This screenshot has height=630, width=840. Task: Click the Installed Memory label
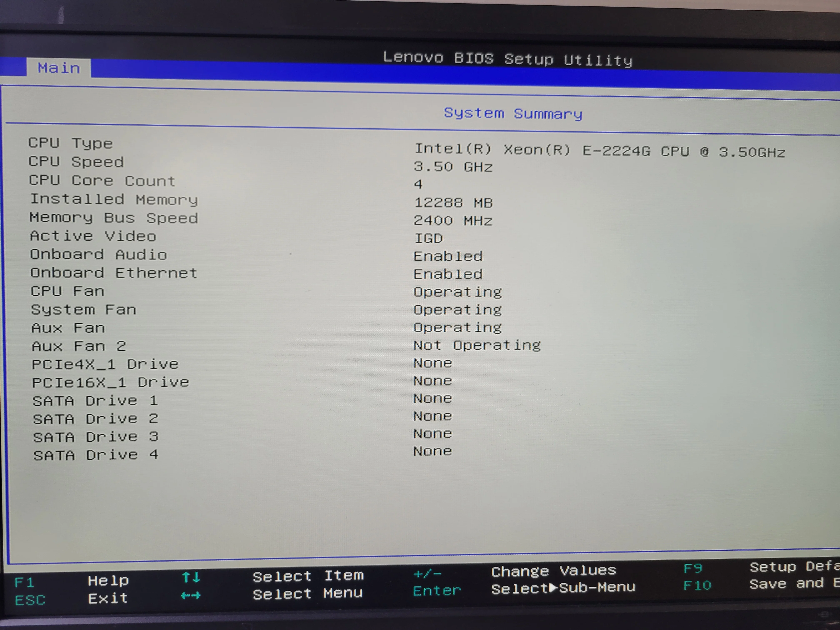pos(114,199)
